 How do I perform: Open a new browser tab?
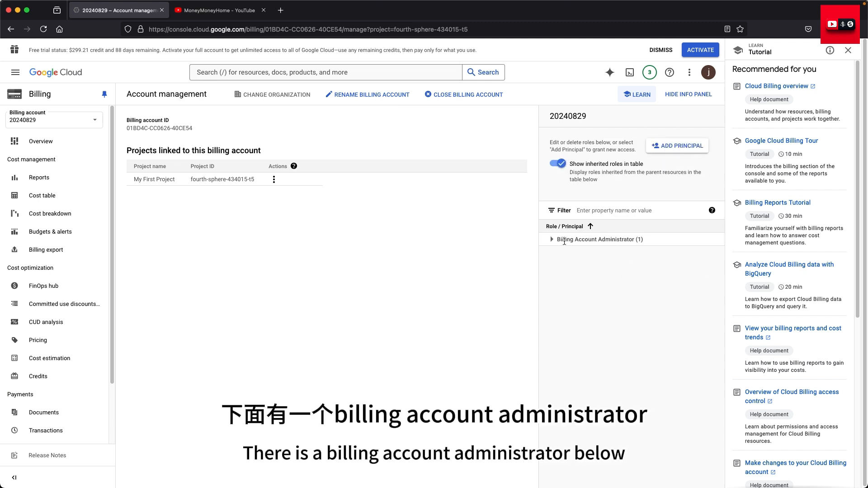281,10
